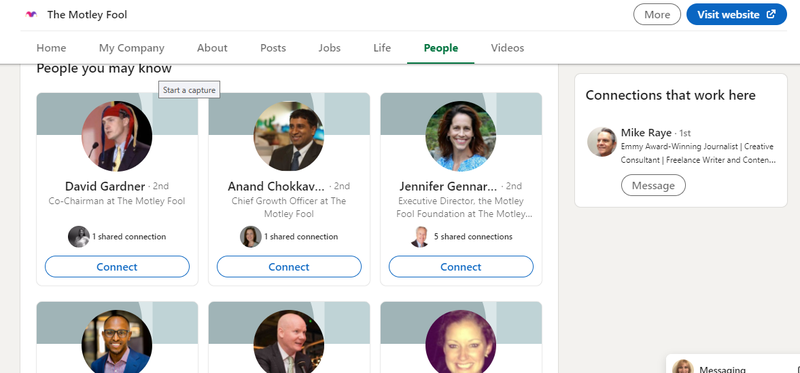Connect with David Gardner
Viewport: 800px width, 373px height.
click(117, 267)
